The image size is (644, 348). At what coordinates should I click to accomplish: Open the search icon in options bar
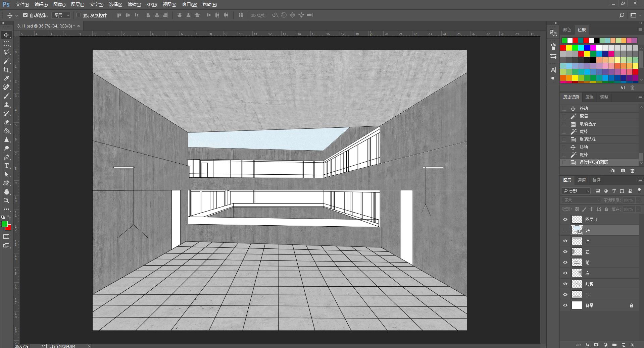(x=622, y=15)
